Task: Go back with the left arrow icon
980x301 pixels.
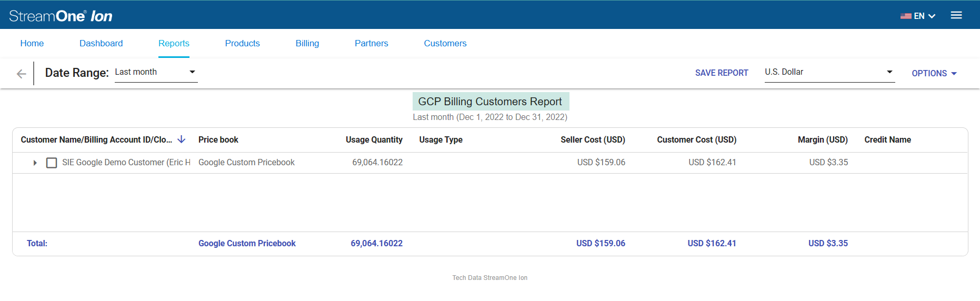Action: coord(21,74)
